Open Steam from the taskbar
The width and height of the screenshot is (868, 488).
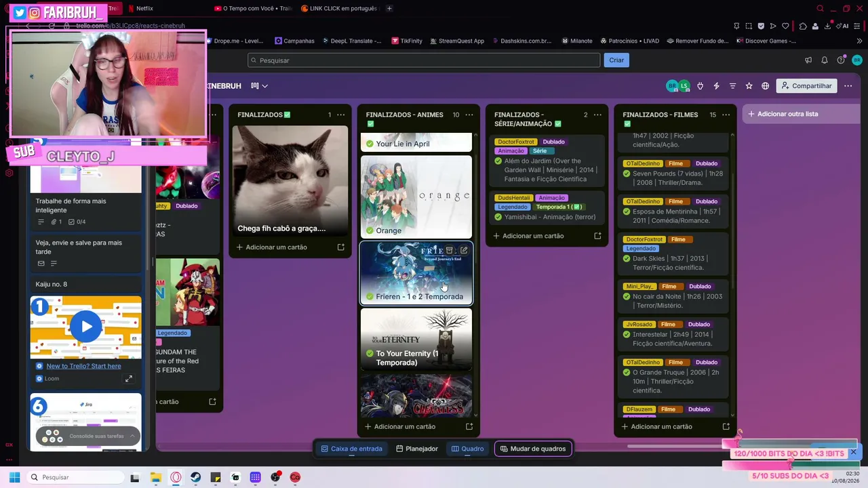pyautogui.click(x=195, y=477)
